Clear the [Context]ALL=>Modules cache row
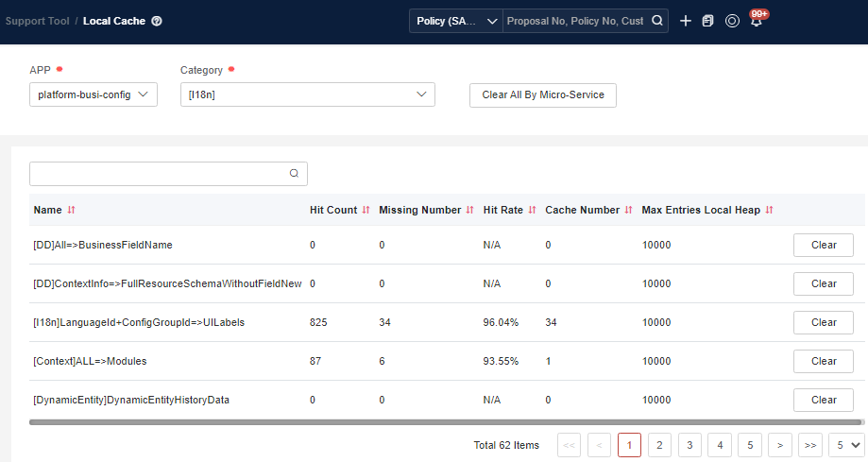This screenshot has width=868, height=462. (x=823, y=361)
